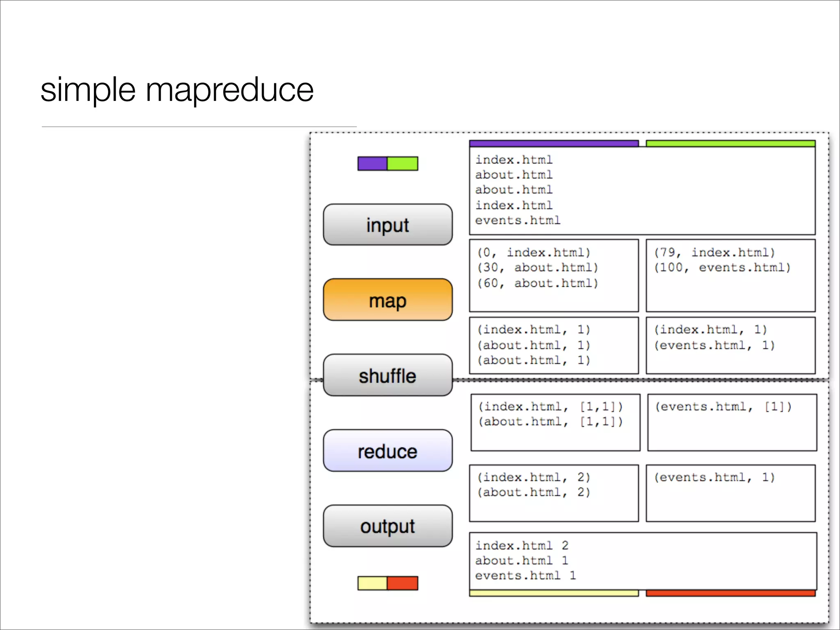Click the long yellow bar below output box
This screenshot has width=840, height=630.
(x=554, y=593)
